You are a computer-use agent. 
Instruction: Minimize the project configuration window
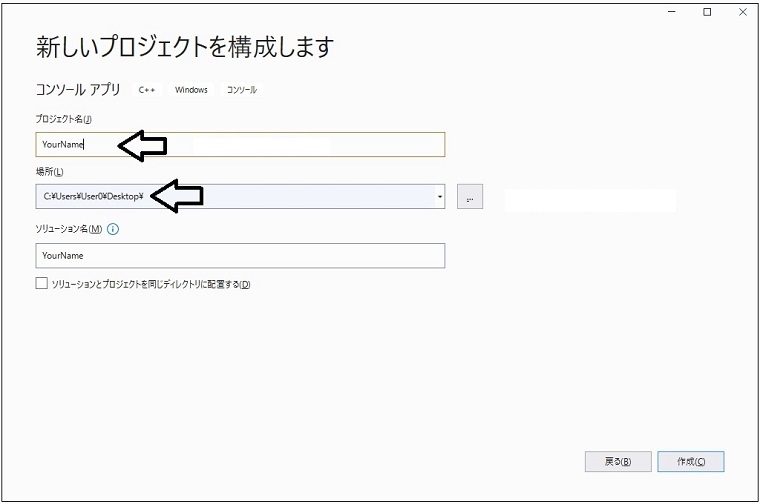(x=671, y=12)
